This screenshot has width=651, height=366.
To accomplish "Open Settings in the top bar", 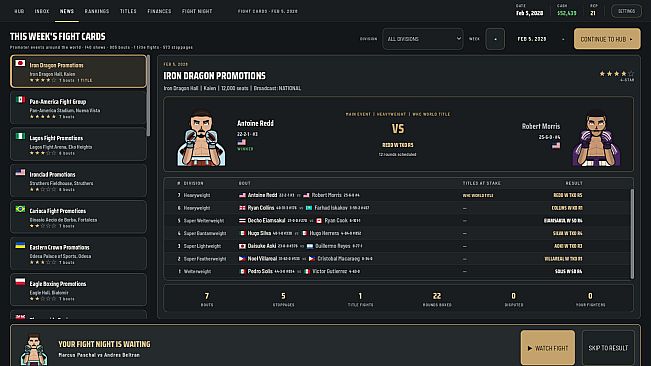I will pyautogui.click(x=627, y=11).
